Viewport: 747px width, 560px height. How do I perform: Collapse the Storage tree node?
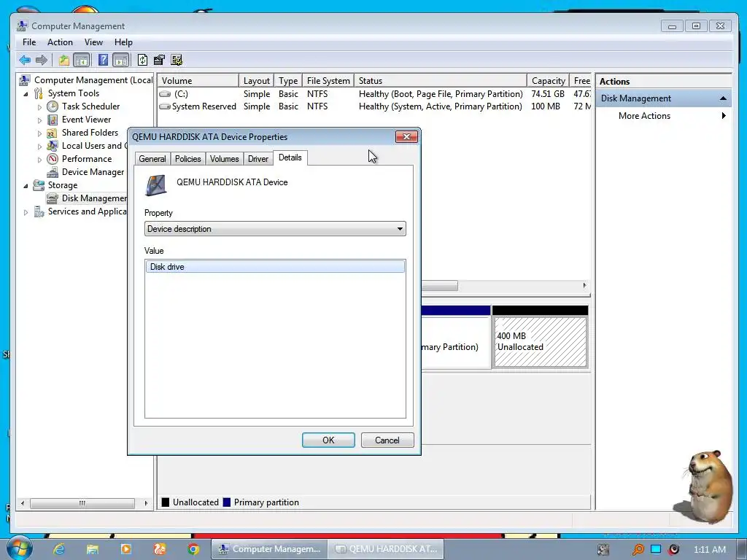point(26,186)
